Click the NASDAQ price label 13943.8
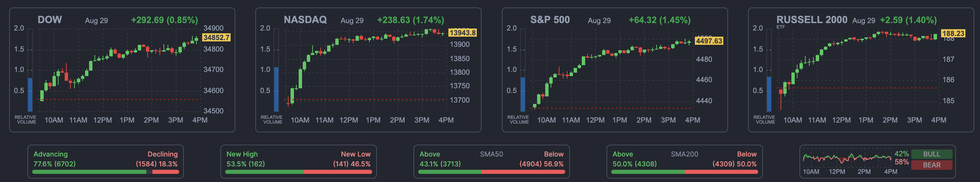The image size is (980, 182). tap(462, 33)
